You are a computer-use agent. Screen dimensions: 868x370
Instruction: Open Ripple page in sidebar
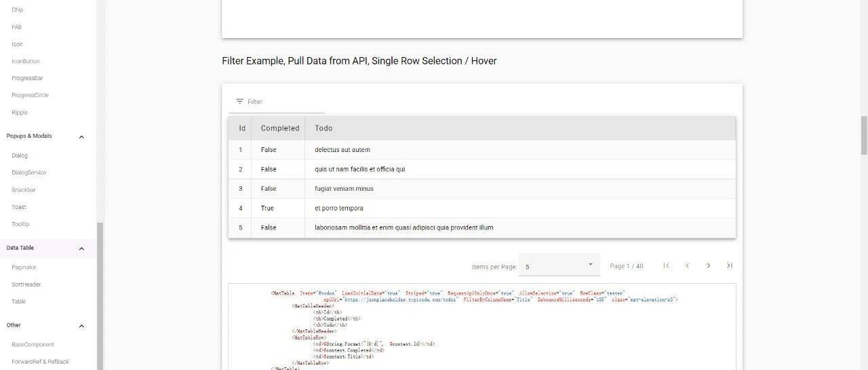20,113
